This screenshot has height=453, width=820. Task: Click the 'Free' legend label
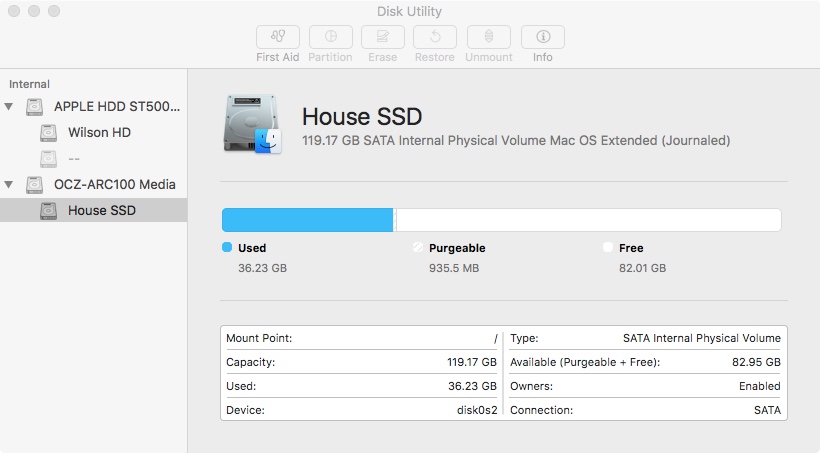(x=631, y=248)
